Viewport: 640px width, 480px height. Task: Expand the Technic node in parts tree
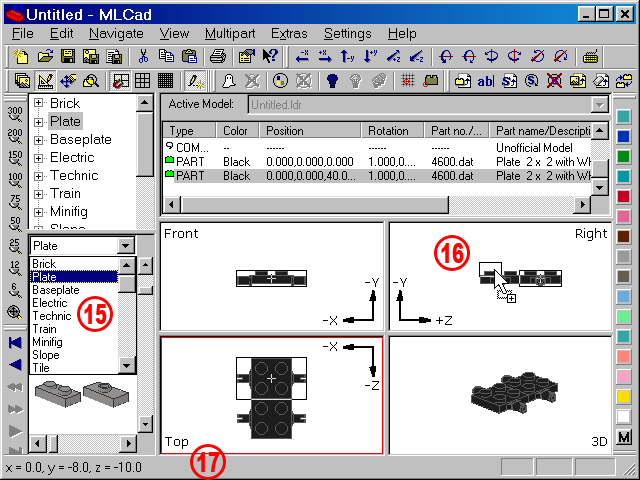coord(38,176)
